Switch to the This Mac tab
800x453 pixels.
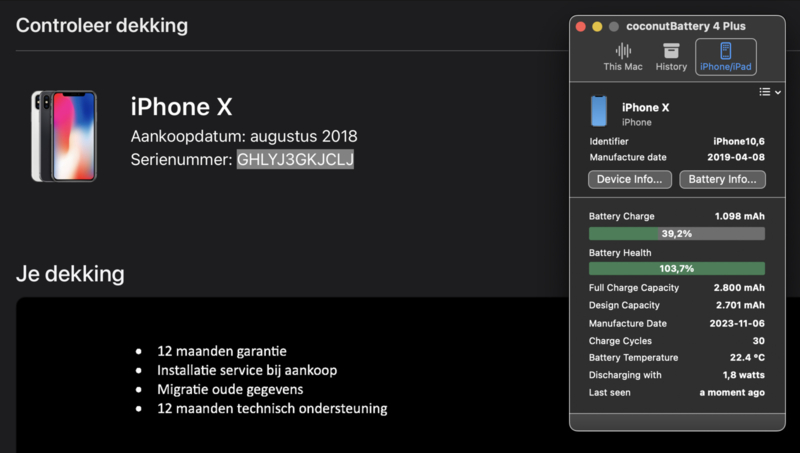[623, 57]
